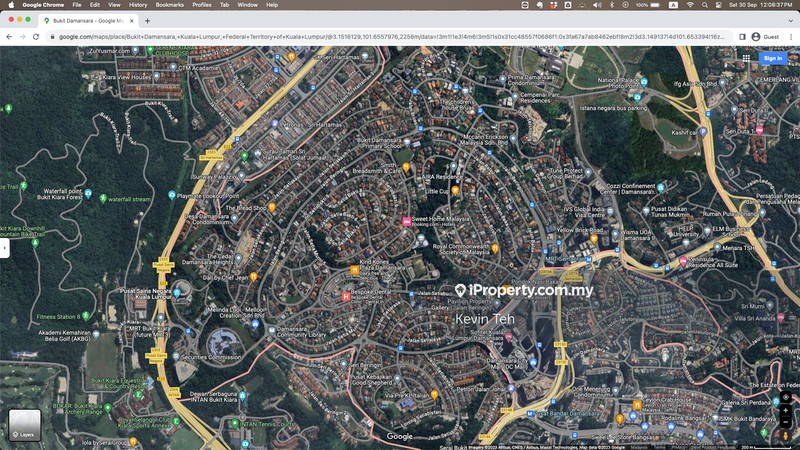Click the blue Sign in button
Image resolution: width=800 pixels, height=450 pixels.
(x=773, y=58)
